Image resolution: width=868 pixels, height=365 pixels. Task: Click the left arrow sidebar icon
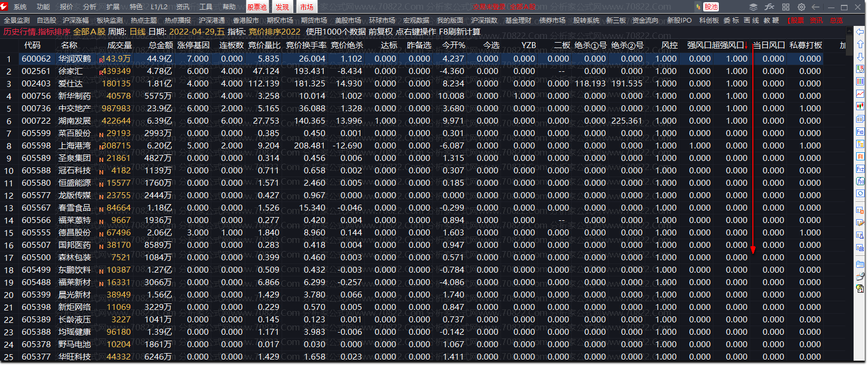tap(860, 32)
